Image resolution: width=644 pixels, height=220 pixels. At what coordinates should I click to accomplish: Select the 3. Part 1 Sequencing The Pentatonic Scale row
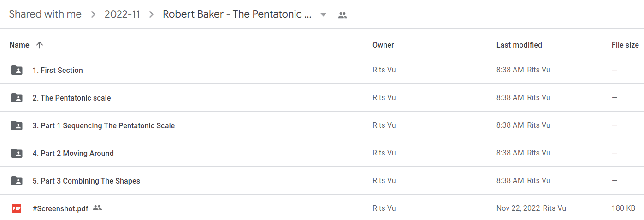tap(322, 125)
